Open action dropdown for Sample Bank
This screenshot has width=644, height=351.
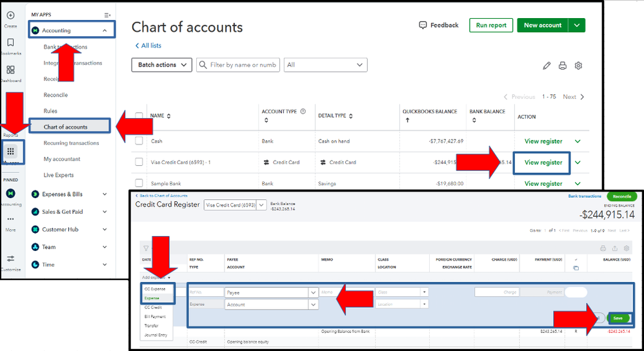pos(578,183)
